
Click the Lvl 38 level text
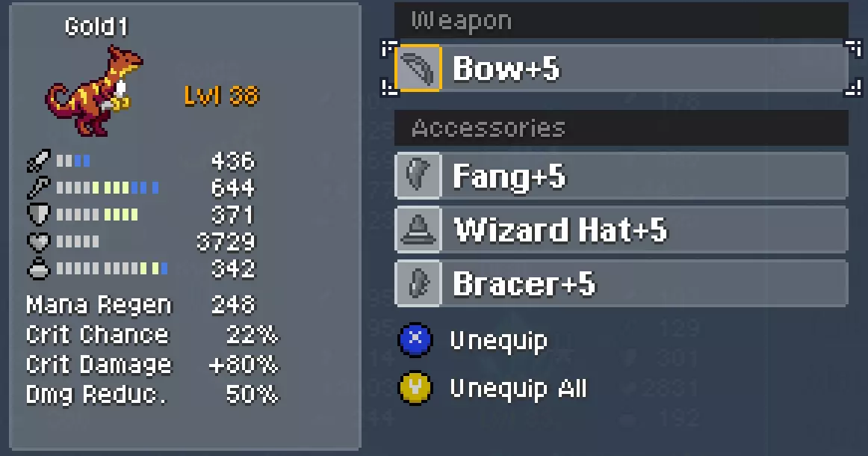222,96
